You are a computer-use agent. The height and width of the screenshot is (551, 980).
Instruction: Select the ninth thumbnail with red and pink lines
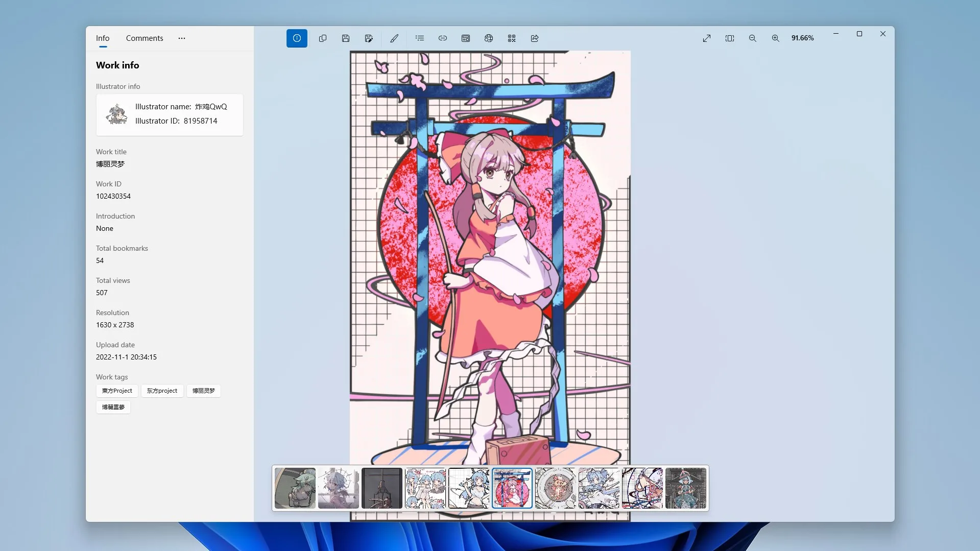pyautogui.click(x=642, y=488)
